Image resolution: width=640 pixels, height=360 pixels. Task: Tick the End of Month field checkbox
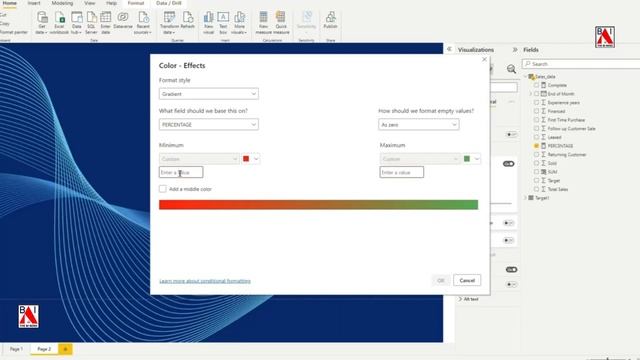coord(536,93)
